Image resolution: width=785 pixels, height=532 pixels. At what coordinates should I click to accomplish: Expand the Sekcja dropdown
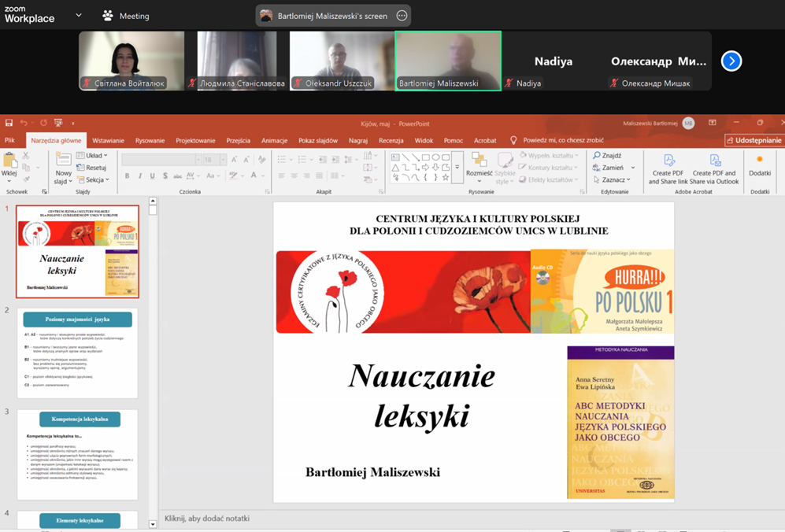click(x=93, y=179)
